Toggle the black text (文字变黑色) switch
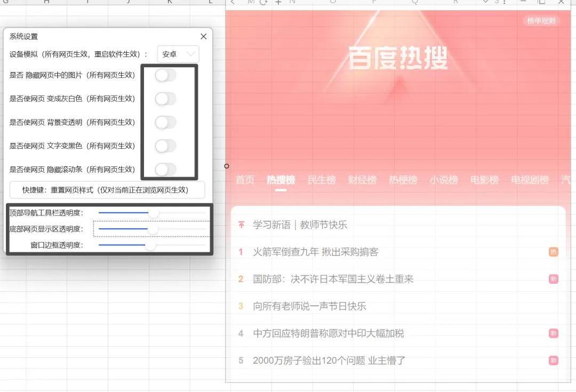Viewport: 576px width, 392px height. click(x=165, y=146)
